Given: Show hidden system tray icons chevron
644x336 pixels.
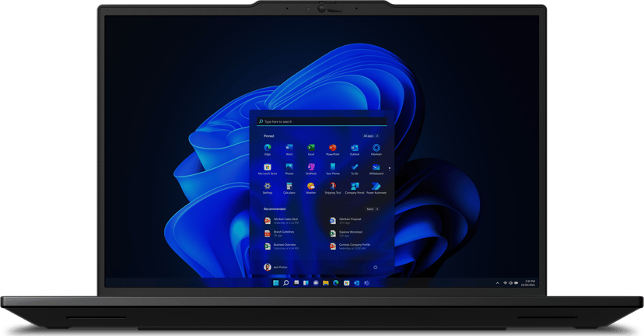Looking at the screenshot, I should (498, 283).
